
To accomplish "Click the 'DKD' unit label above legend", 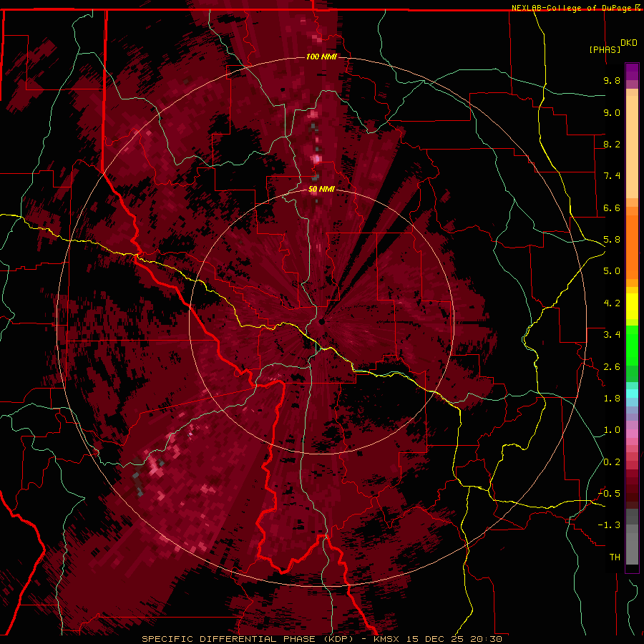I will 628,43.
